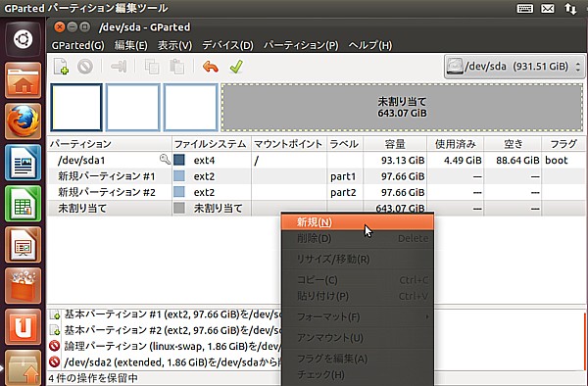Open the デバイス(D) menu

[x=227, y=45]
